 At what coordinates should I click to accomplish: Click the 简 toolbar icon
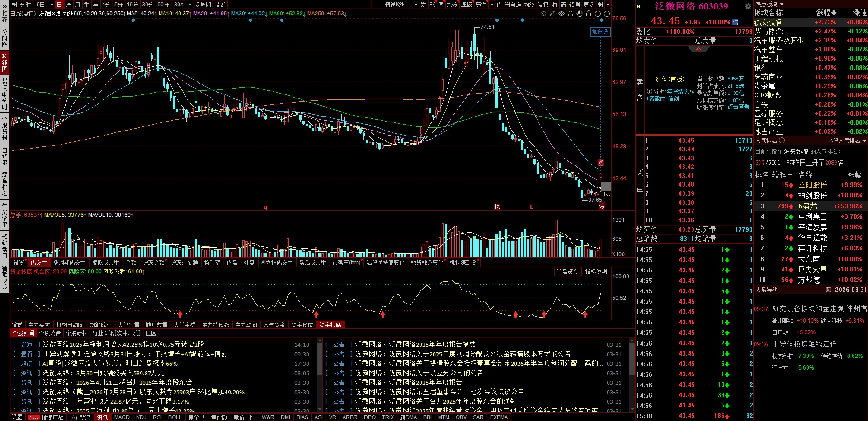(441, 5)
